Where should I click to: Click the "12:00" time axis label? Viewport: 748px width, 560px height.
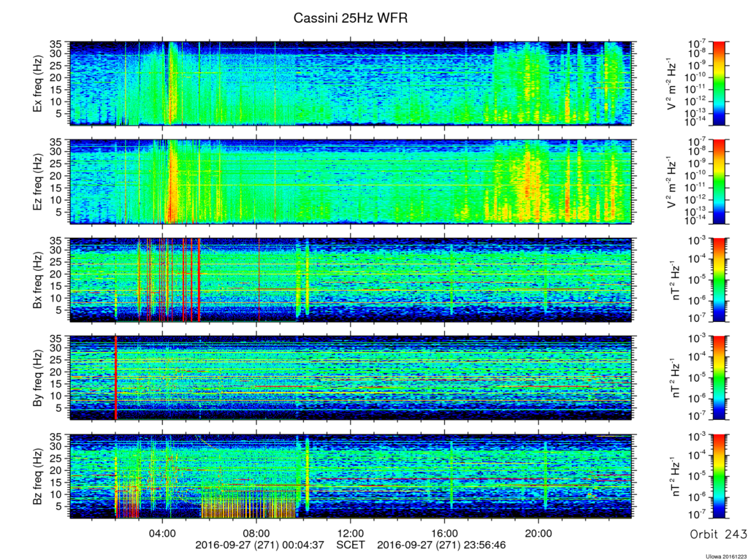351,533
